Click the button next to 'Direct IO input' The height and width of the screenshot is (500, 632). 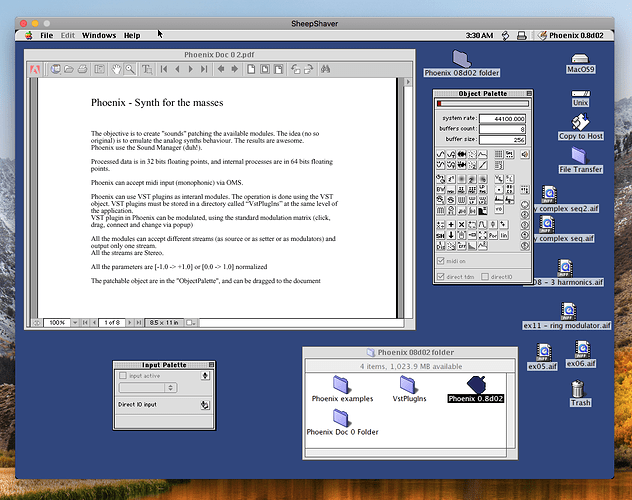(205, 405)
